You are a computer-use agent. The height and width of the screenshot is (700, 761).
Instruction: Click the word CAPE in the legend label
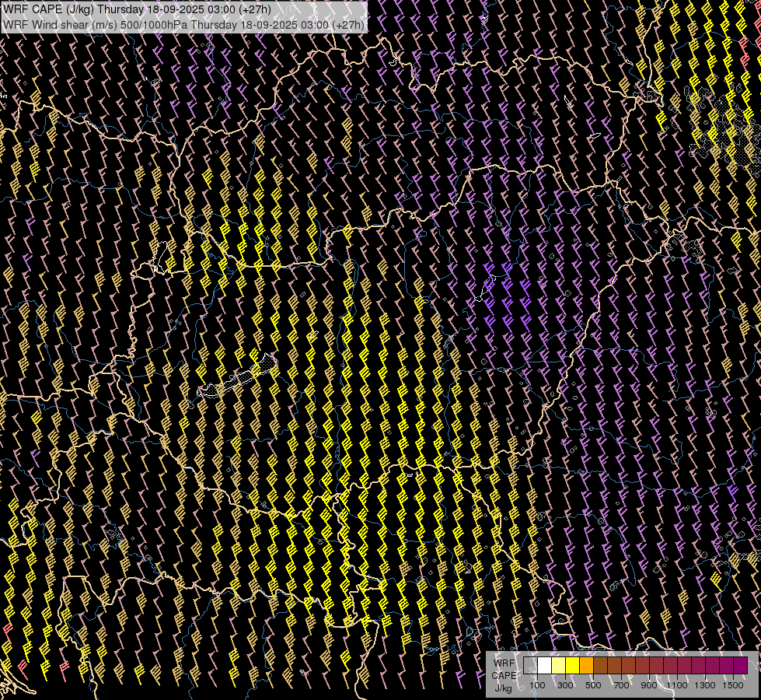504,675
